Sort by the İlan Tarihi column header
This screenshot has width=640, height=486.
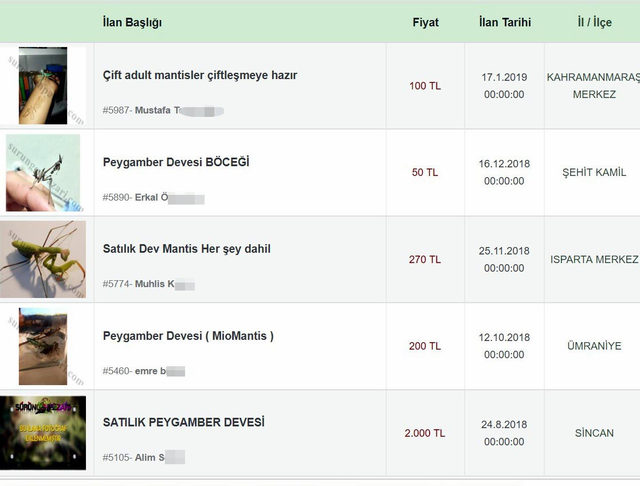click(505, 22)
